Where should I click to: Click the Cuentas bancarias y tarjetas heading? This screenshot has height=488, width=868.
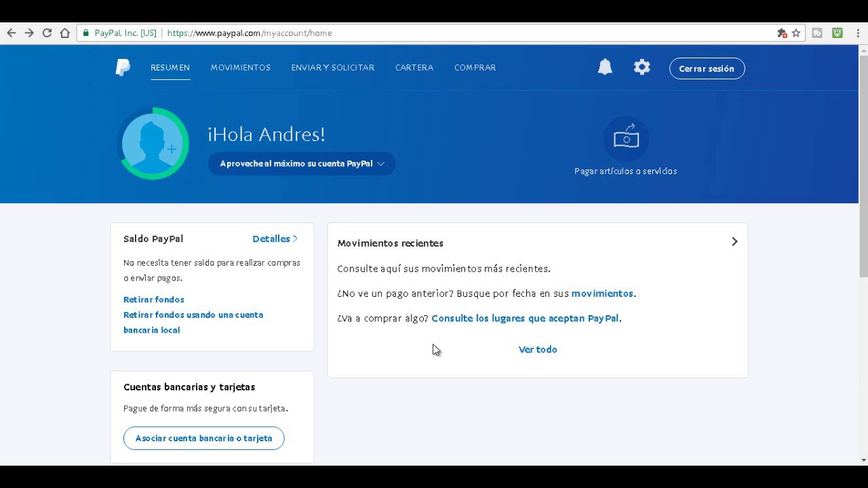tap(189, 387)
